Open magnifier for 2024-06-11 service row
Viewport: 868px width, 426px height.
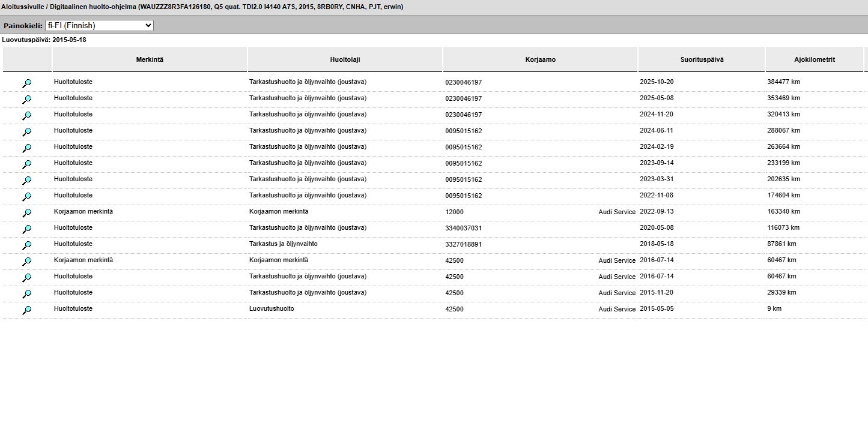coord(27,132)
